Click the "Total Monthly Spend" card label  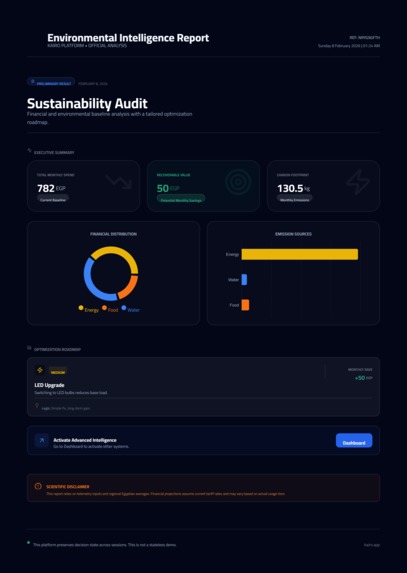point(56,175)
